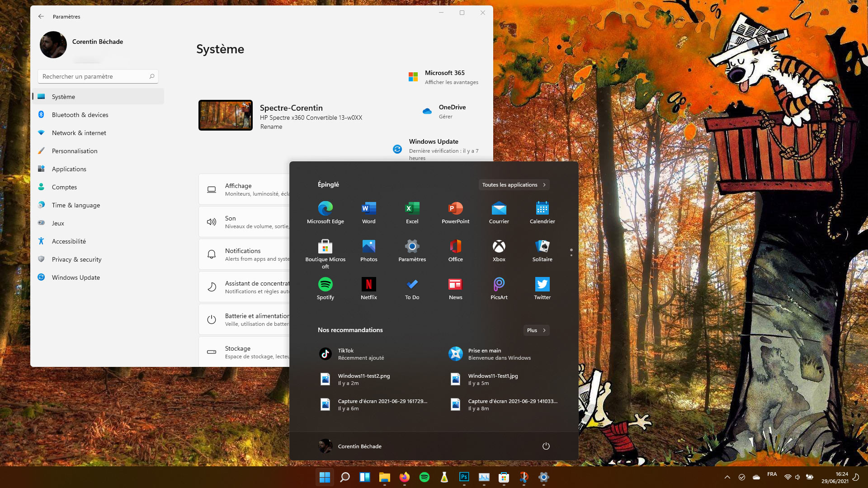Viewport: 868px width, 488px height.
Task: Launch Photos from the Start menu
Action: 368,250
